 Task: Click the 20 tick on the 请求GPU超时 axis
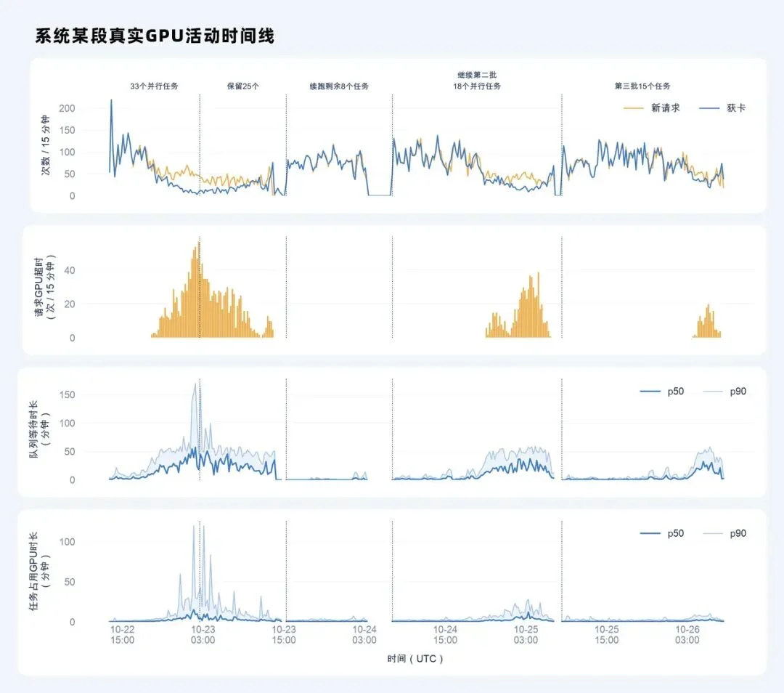tap(70, 304)
